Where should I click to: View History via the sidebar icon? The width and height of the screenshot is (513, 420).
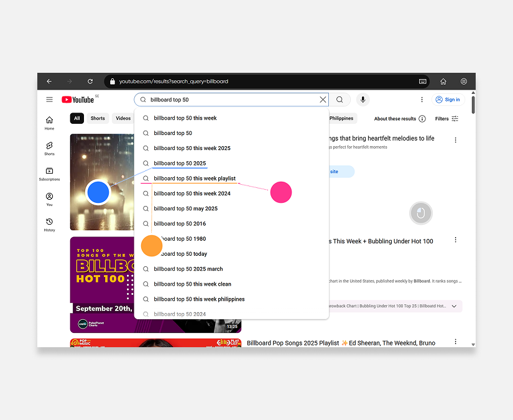tap(49, 223)
